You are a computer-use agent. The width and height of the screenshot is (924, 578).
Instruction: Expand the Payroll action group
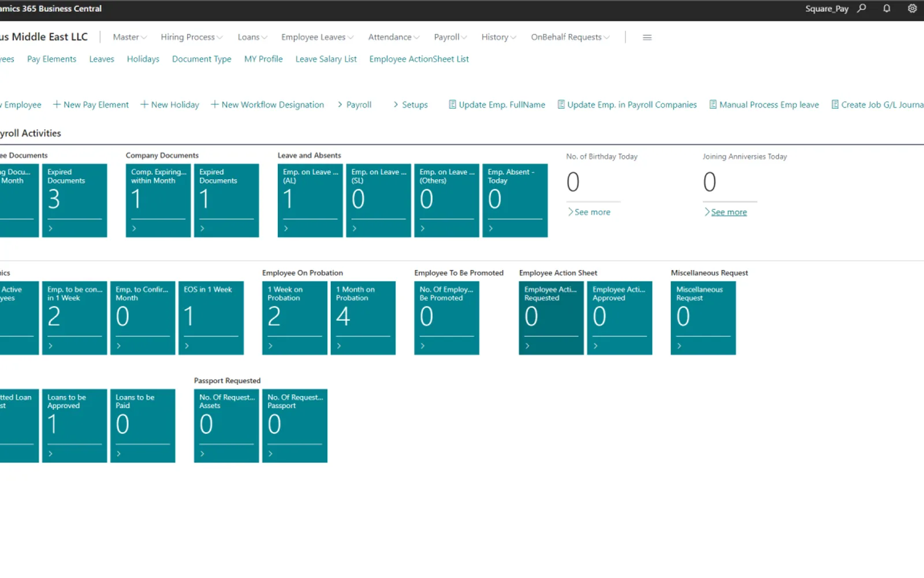(355, 105)
